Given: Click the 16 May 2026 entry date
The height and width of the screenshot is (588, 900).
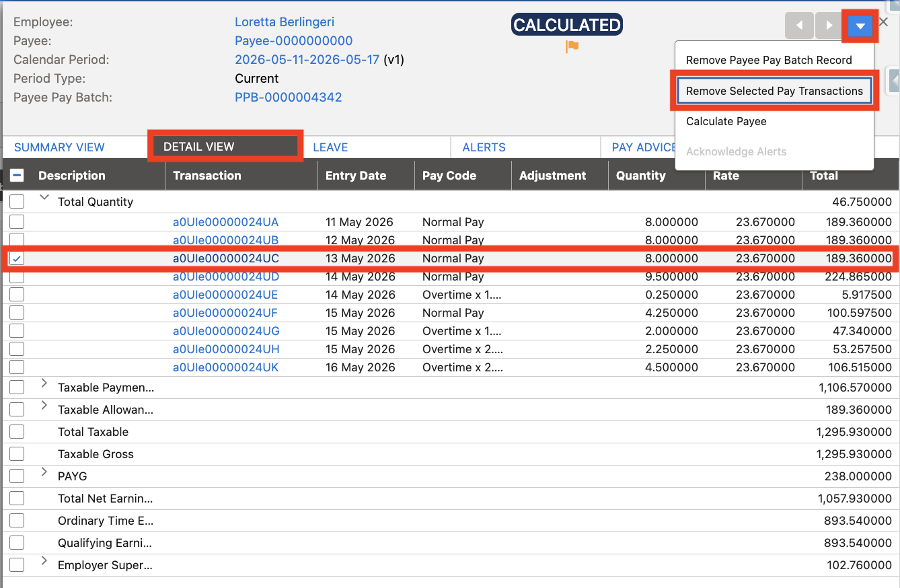Looking at the screenshot, I should tap(360, 367).
